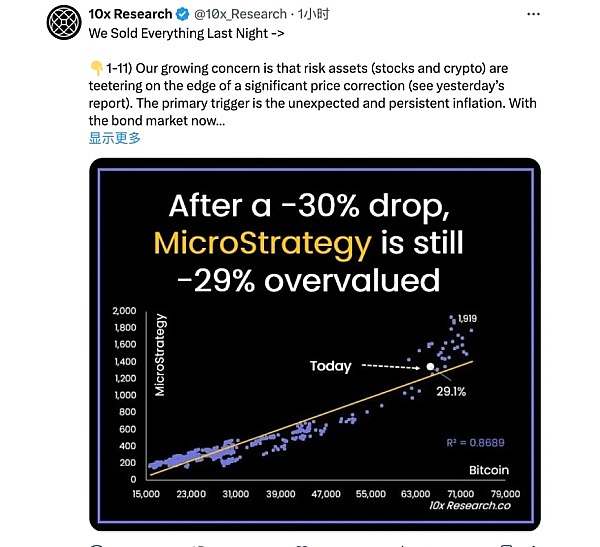Click the pointing-down hand emoji
This screenshot has height=547, width=600.
[x=96, y=67]
